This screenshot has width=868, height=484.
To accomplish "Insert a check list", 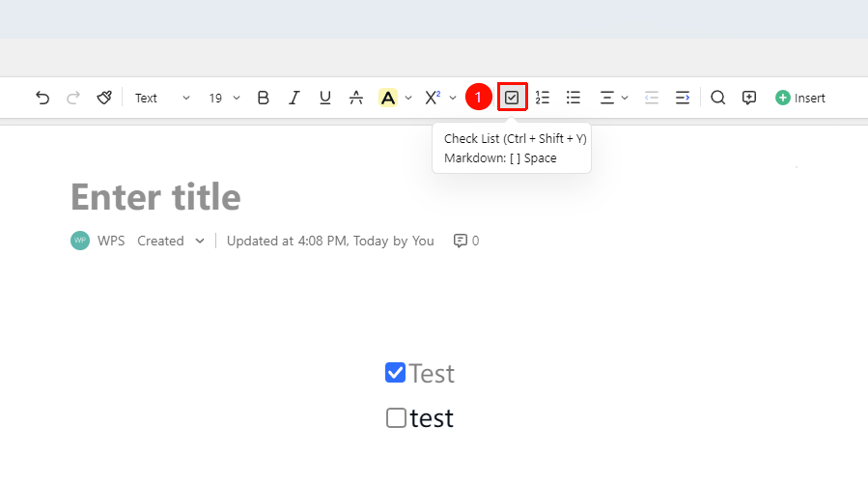I will (x=512, y=98).
